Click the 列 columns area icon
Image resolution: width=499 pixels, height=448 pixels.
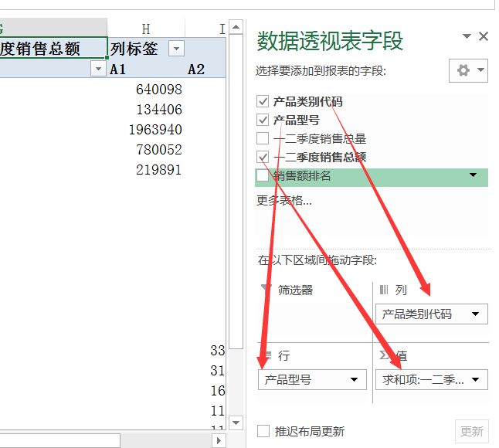tap(384, 290)
